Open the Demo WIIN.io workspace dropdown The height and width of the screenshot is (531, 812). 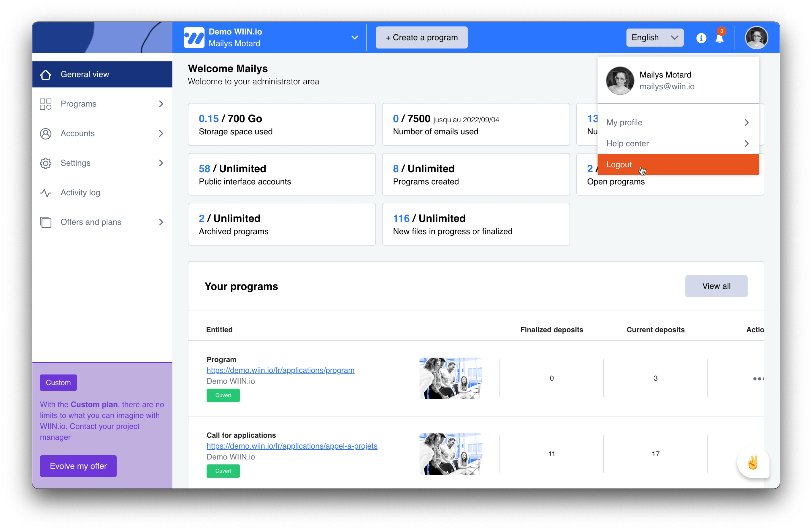(x=356, y=37)
